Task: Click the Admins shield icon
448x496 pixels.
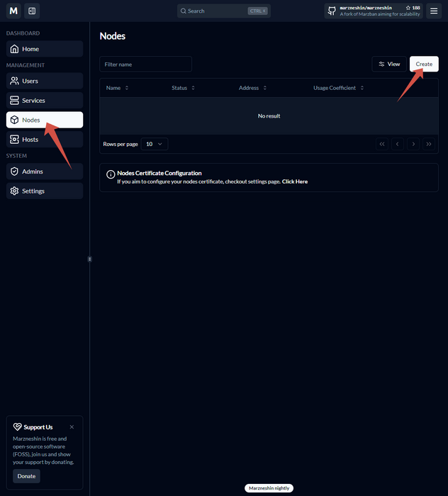Action: pos(14,171)
